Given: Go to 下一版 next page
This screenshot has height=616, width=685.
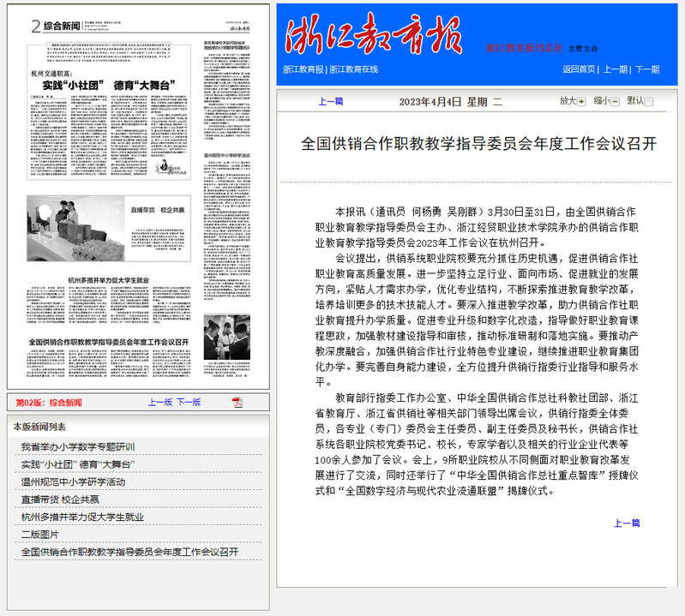Looking at the screenshot, I should (x=189, y=403).
